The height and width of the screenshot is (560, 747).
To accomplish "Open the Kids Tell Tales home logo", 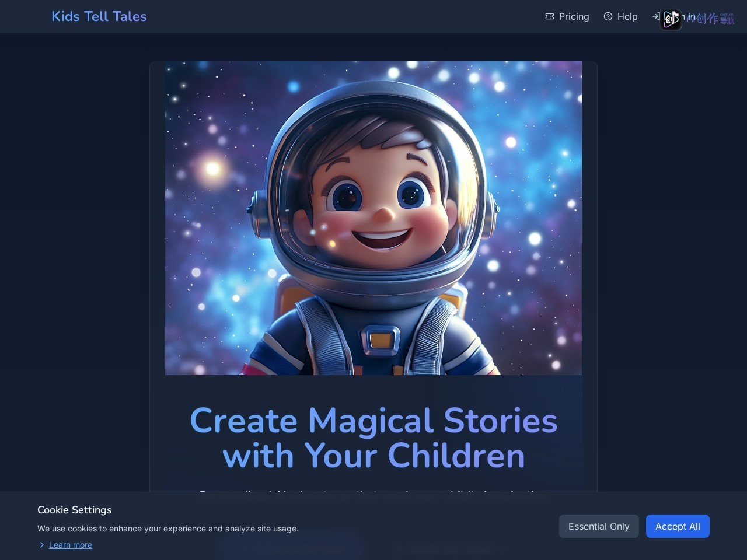I will click(99, 16).
